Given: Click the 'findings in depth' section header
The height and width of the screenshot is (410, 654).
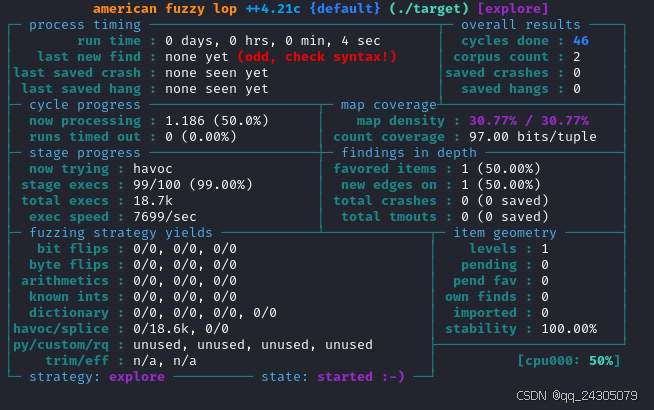Looking at the screenshot, I should (x=409, y=153).
